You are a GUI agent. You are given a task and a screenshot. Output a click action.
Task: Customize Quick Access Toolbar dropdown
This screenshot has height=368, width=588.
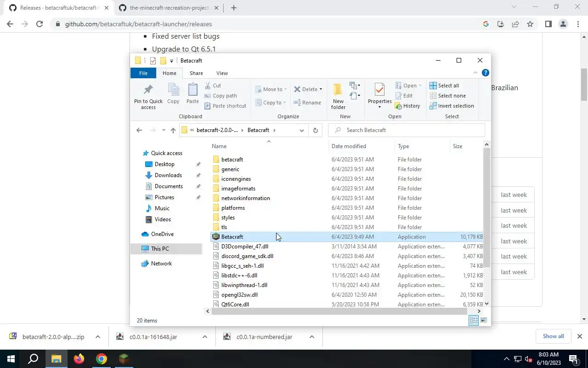[171, 61]
